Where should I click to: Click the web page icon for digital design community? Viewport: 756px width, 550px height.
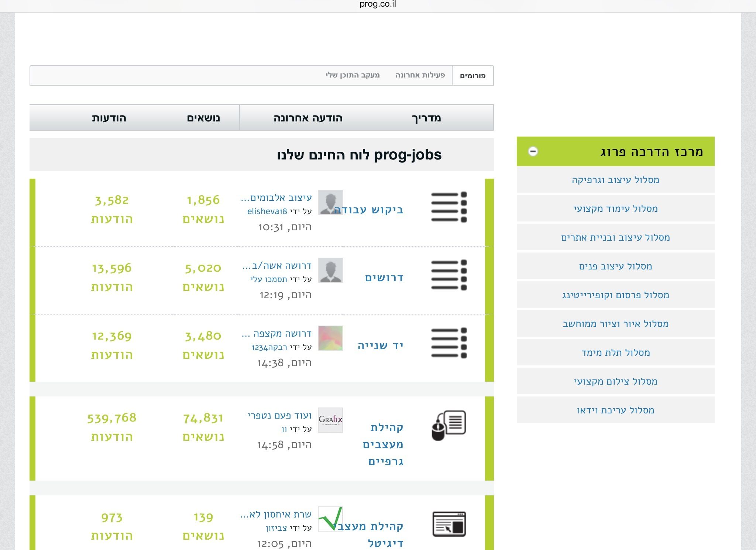click(x=449, y=524)
